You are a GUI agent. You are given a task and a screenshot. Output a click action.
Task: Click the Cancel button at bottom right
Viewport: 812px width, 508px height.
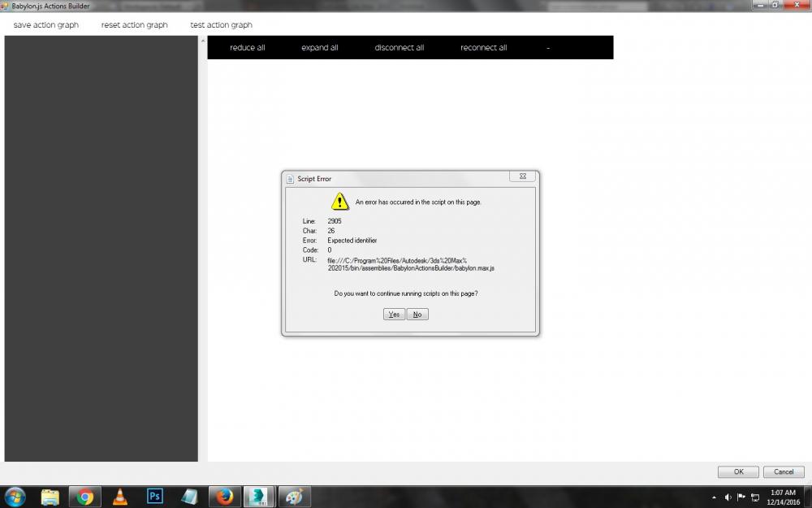784,471
